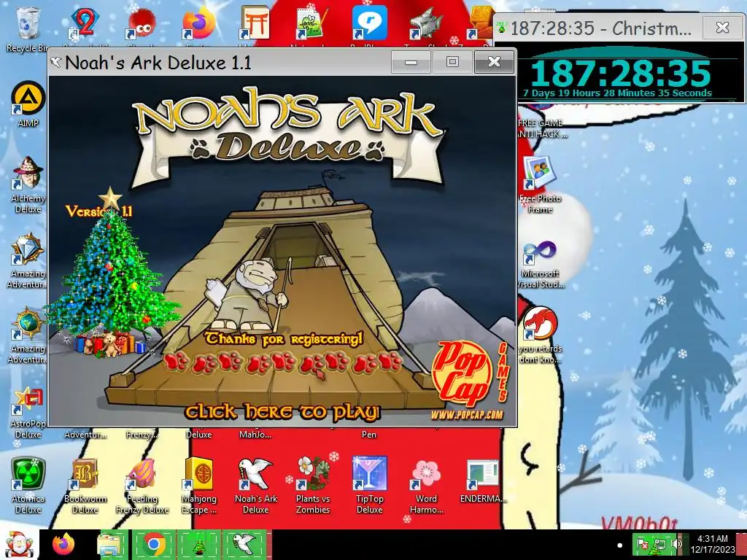Launch Microsoft Visual Studio shortcut
This screenshot has width=747, height=560.
click(540, 264)
